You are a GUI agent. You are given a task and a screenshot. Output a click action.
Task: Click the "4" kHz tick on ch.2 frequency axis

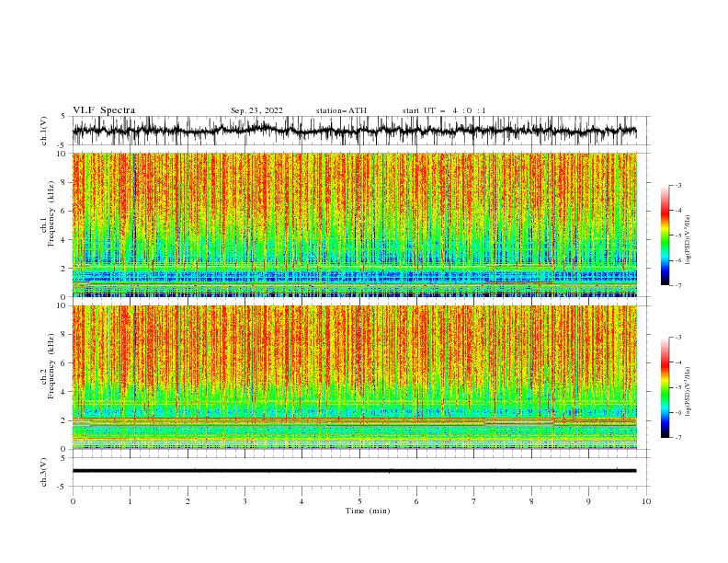(63, 392)
